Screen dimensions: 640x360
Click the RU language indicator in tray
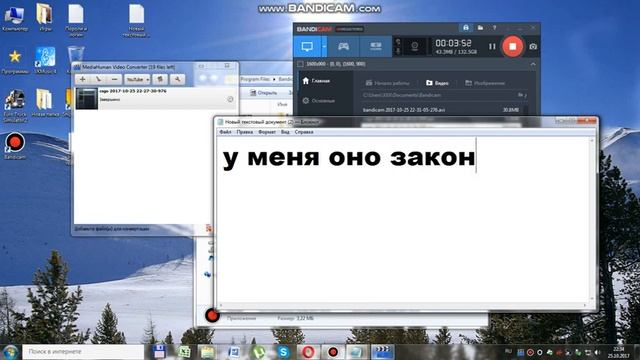click(509, 351)
